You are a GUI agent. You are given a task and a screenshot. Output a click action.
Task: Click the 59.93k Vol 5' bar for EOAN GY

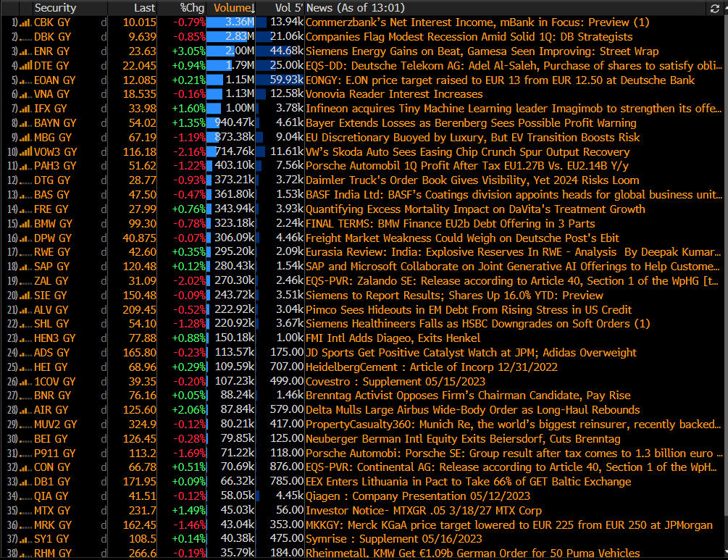280,80
